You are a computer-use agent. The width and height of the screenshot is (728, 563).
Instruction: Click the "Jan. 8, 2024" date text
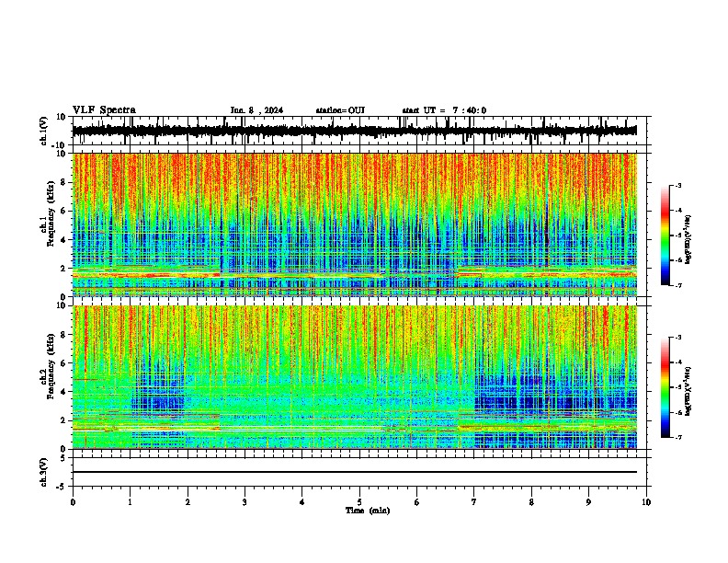(x=256, y=110)
